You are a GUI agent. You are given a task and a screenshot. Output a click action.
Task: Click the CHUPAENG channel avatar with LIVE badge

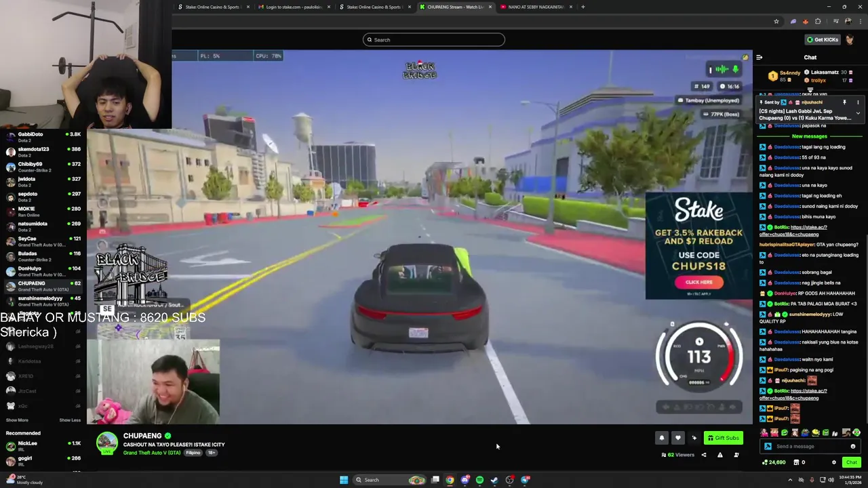(106, 443)
